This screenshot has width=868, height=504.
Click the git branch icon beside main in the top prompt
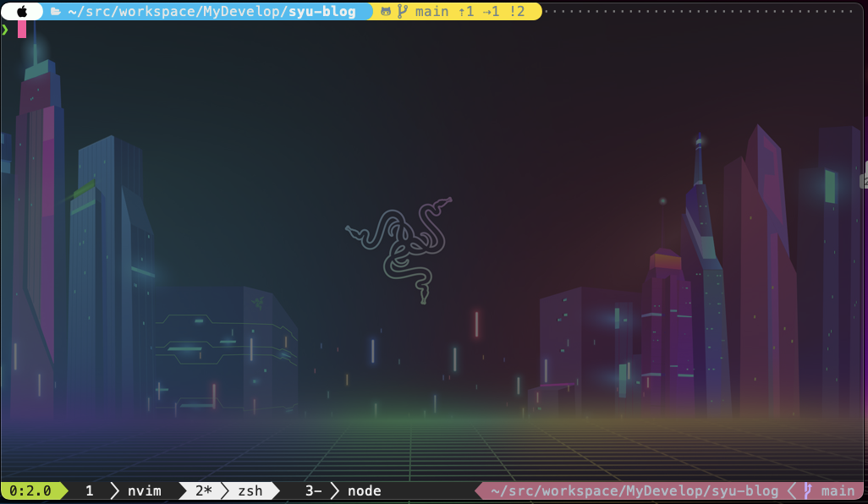[x=403, y=11]
